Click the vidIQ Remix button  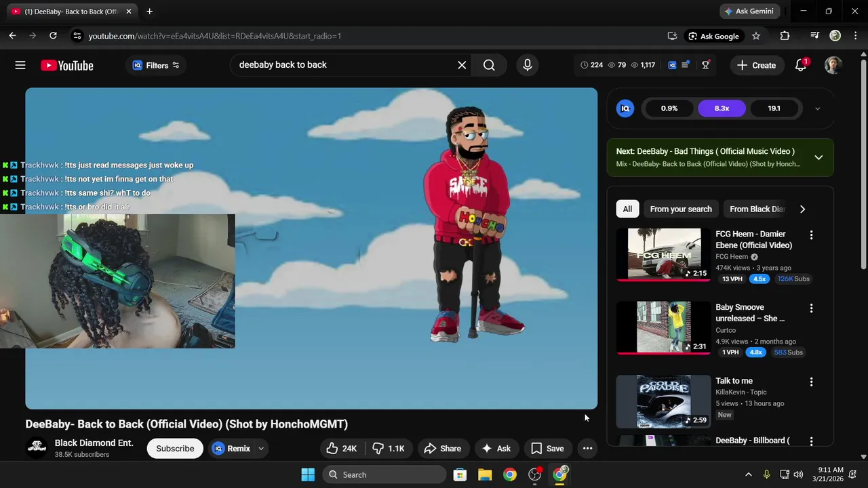click(231, 448)
